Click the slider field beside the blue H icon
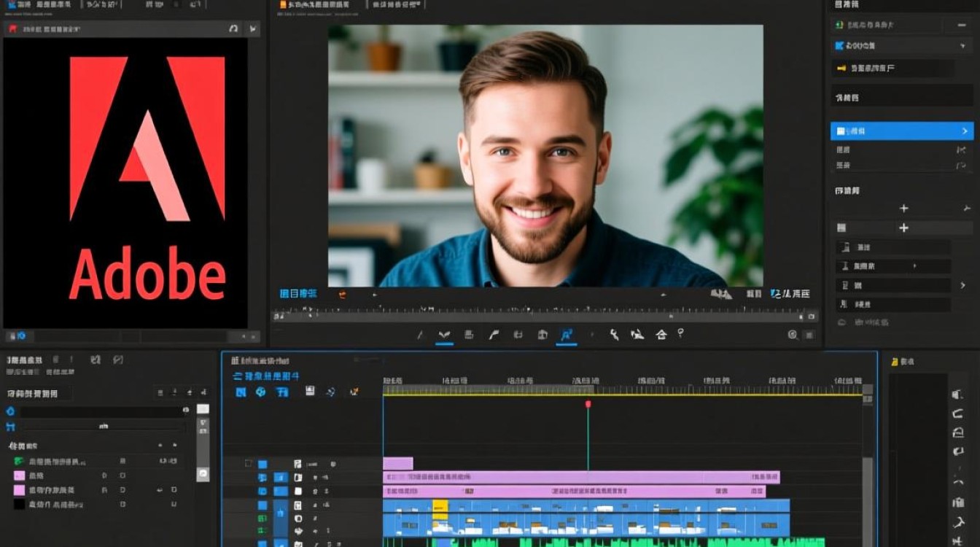The image size is (980, 547). coord(104,426)
